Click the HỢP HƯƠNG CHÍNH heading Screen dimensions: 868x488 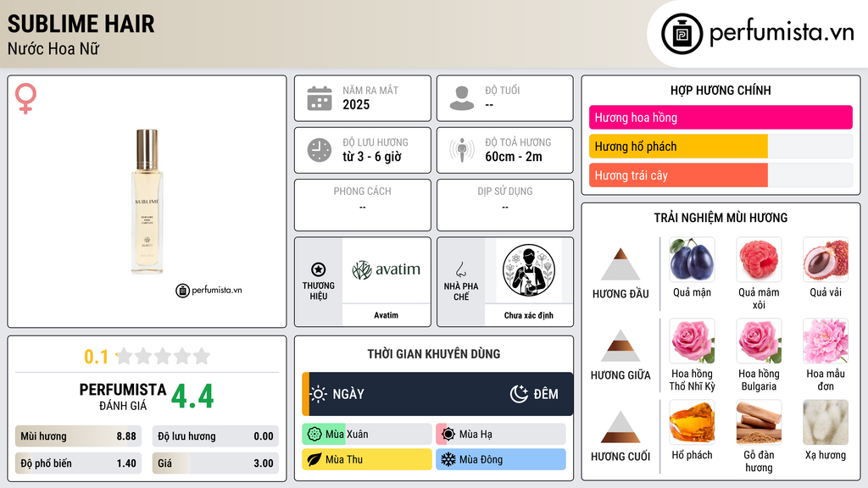point(721,90)
